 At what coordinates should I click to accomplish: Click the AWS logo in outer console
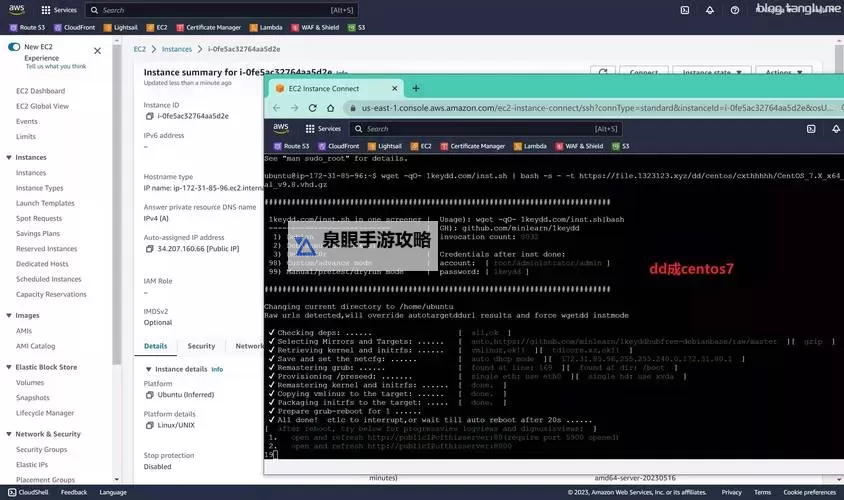pos(17,10)
